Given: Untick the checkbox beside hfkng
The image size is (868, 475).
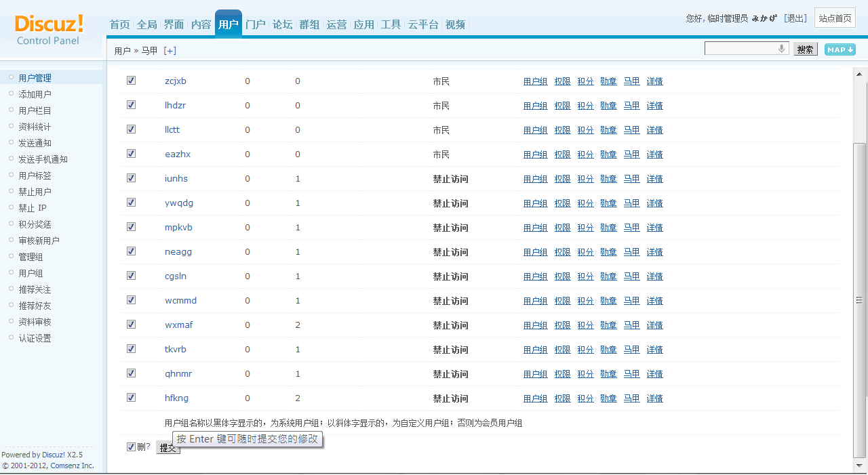Looking at the screenshot, I should click(x=132, y=398).
